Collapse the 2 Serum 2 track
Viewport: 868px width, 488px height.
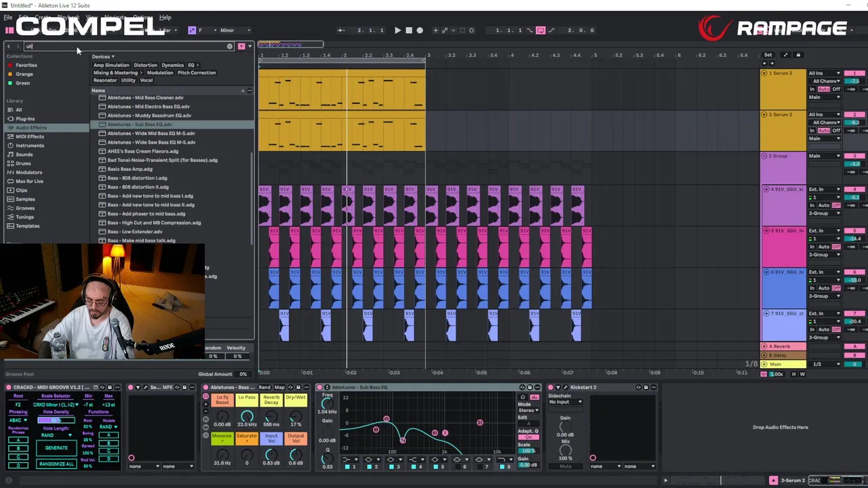click(x=765, y=115)
